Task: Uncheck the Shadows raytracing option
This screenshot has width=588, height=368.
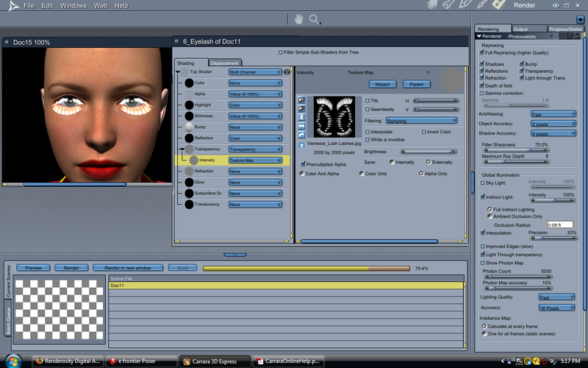Action: pos(482,65)
